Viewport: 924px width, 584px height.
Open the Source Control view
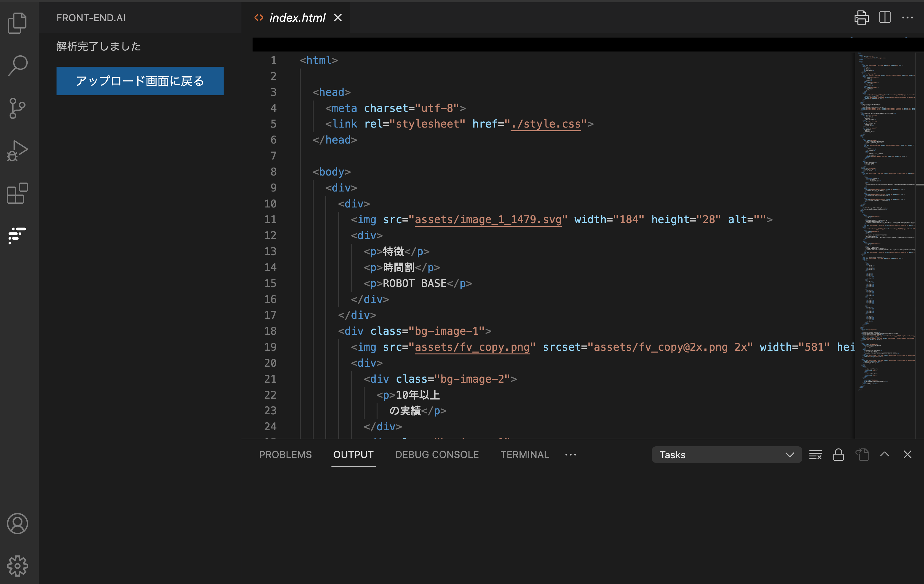click(17, 108)
